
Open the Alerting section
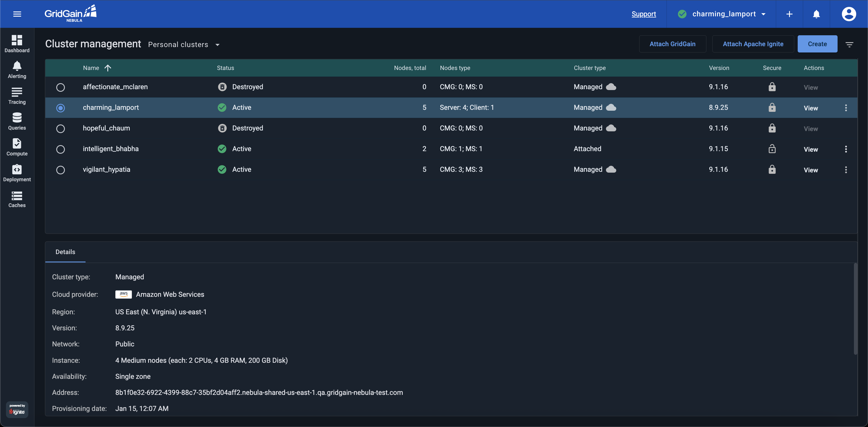tap(17, 69)
